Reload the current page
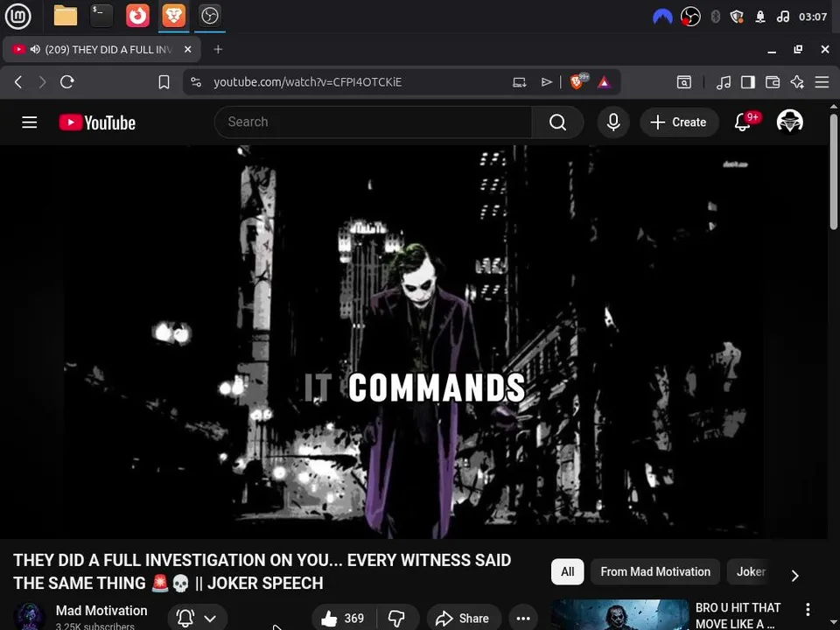 pyautogui.click(x=67, y=82)
